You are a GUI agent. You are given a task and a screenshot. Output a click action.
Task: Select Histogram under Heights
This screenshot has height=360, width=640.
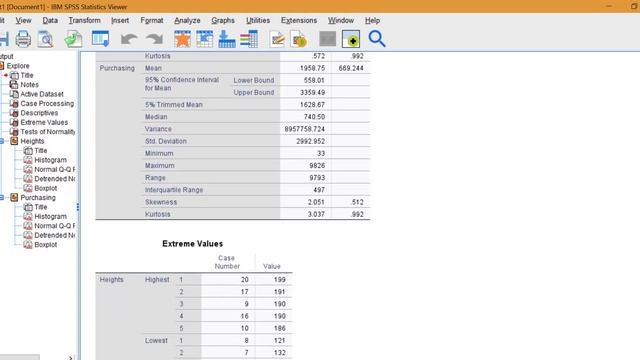(50, 160)
